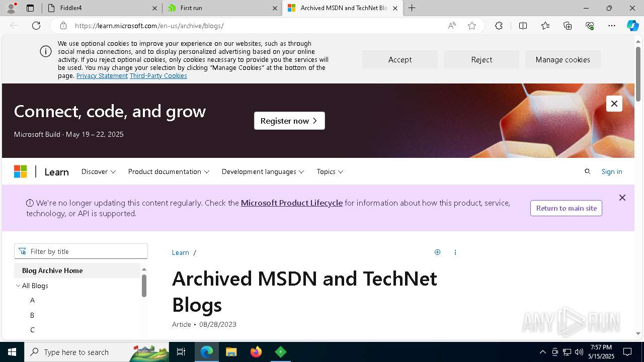The height and width of the screenshot is (362, 644).
Task: Click Microsoft Edge taskbar icon
Action: [207, 352]
